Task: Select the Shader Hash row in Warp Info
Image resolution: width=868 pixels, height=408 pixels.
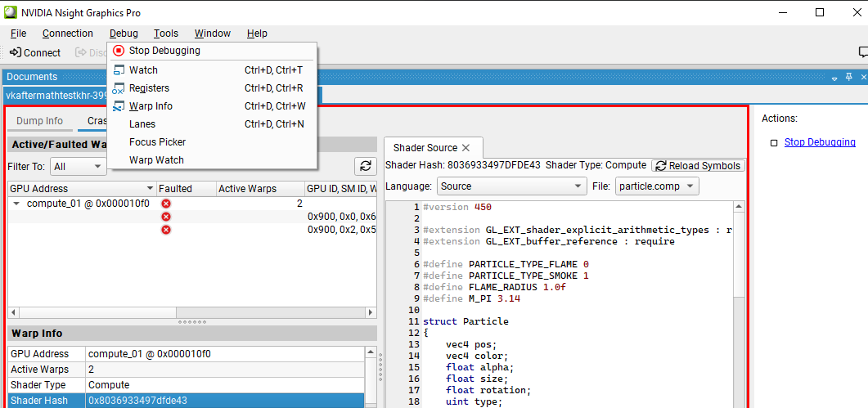Action: pos(187,401)
